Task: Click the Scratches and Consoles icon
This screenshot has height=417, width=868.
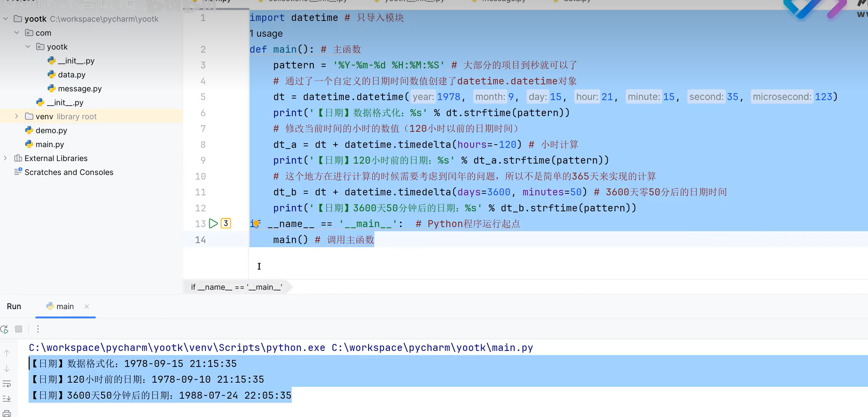Action: (18, 171)
